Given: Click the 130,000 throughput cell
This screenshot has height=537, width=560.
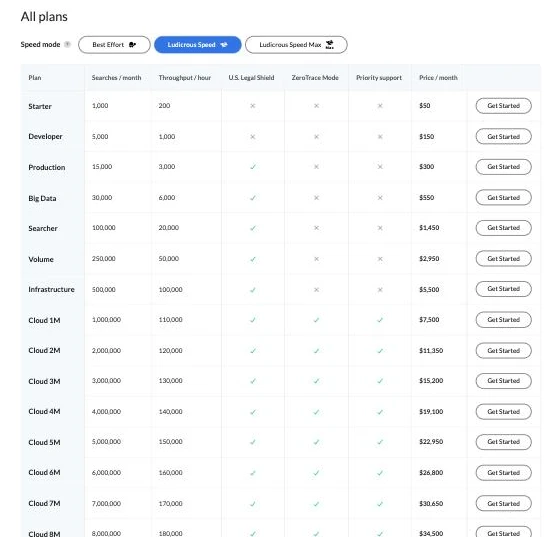Looking at the screenshot, I should pyautogui.click(x=170, y=381).
